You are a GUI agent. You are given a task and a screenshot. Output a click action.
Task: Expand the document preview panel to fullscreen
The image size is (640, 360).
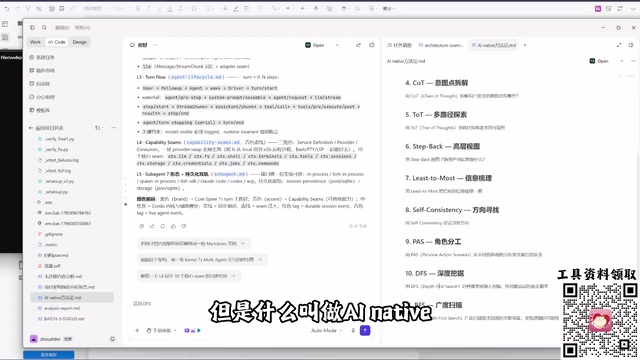tap(619, 45)
